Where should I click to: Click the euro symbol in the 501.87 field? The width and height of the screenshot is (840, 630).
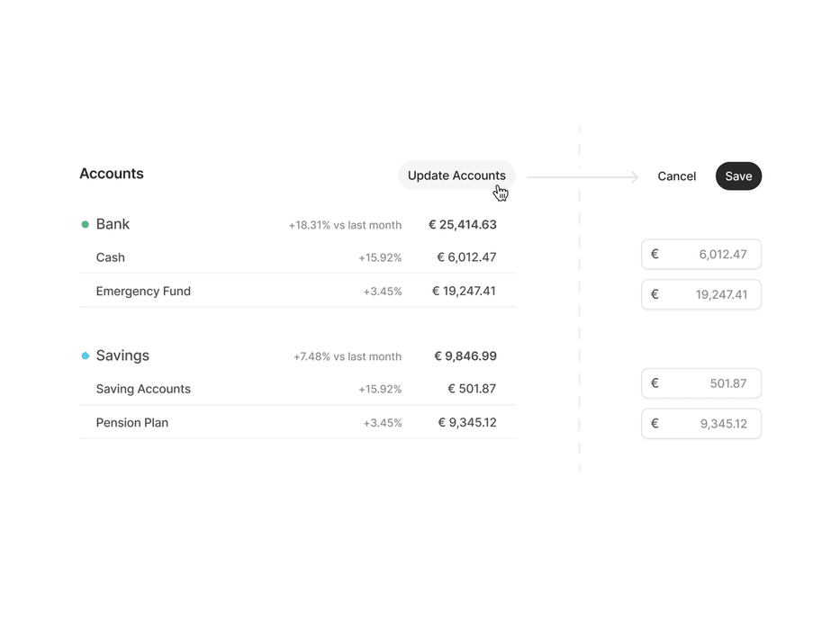coord(655,383)
